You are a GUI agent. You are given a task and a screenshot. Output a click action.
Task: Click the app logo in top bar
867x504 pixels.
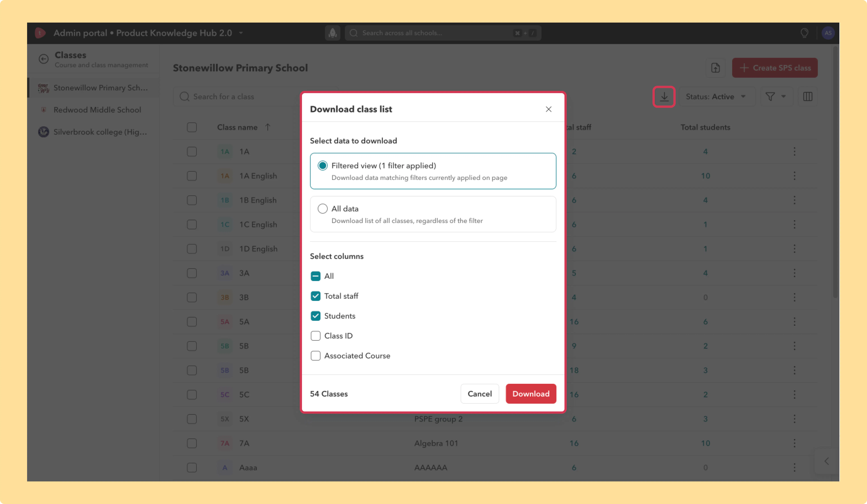tap(40, 33)
